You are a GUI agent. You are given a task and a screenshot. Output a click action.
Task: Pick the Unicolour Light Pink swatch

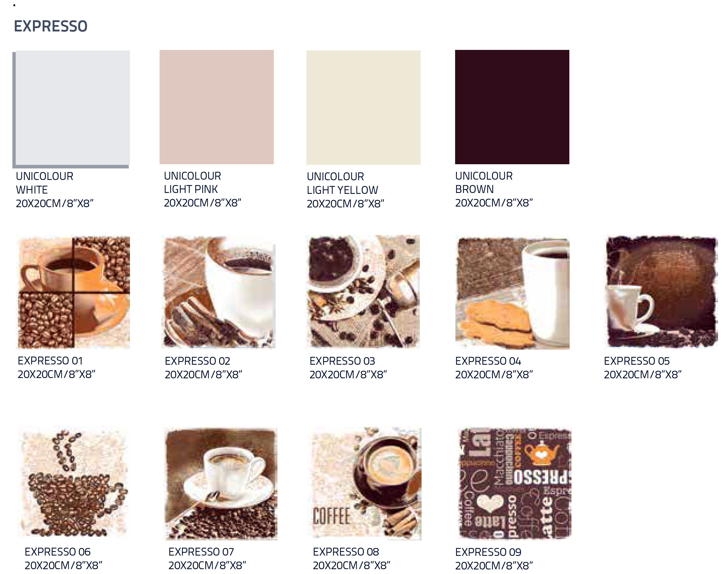[217, 107]
